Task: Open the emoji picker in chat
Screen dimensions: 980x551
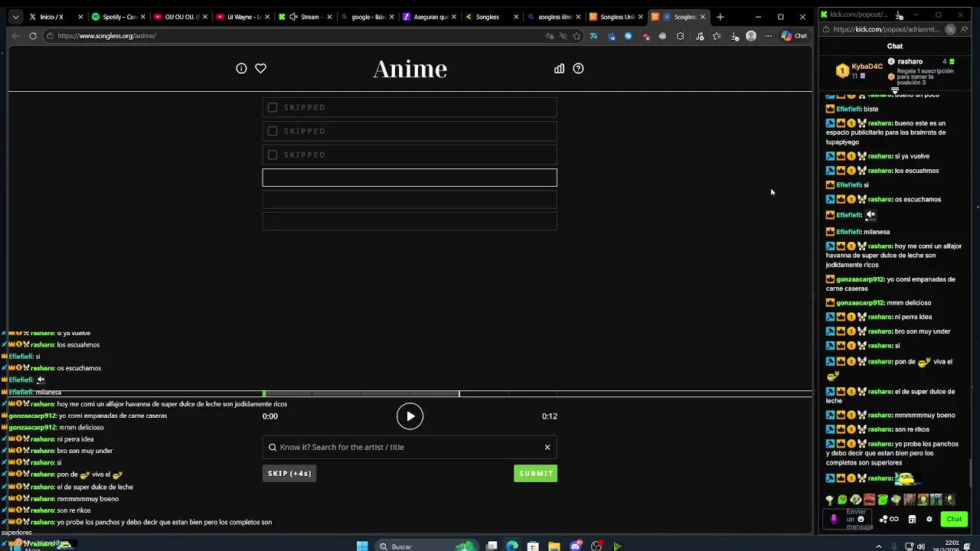Action: click(x=861, y=519)
